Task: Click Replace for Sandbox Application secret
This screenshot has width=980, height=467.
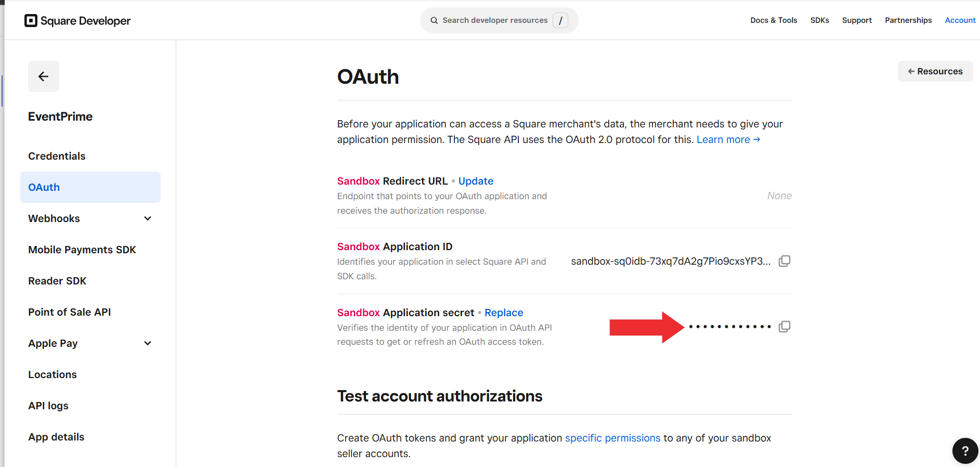Action: coord(504,313)
